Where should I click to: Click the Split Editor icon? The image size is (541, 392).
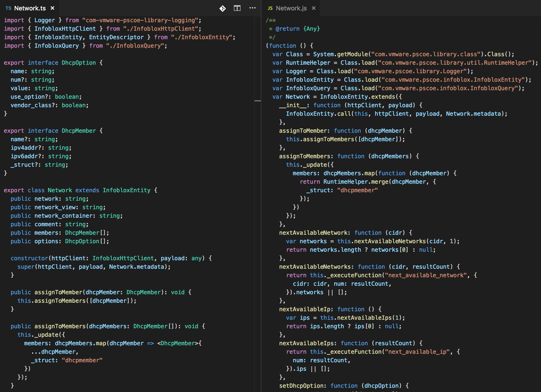[x=237, y=8]
